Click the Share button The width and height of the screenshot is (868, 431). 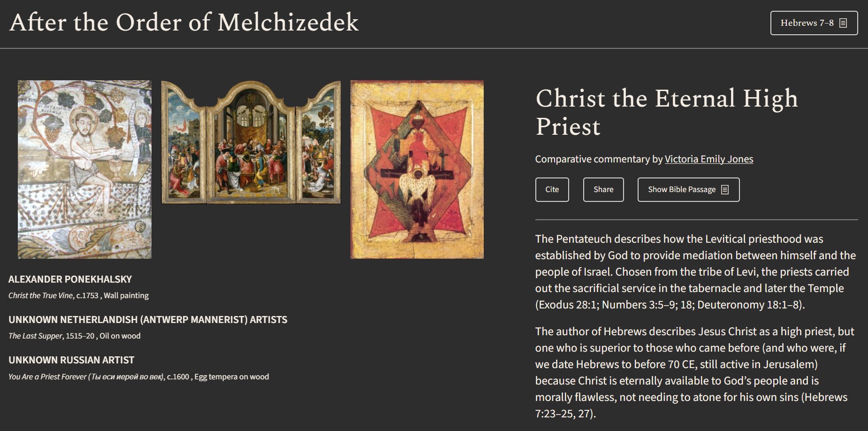click(603, 189)
